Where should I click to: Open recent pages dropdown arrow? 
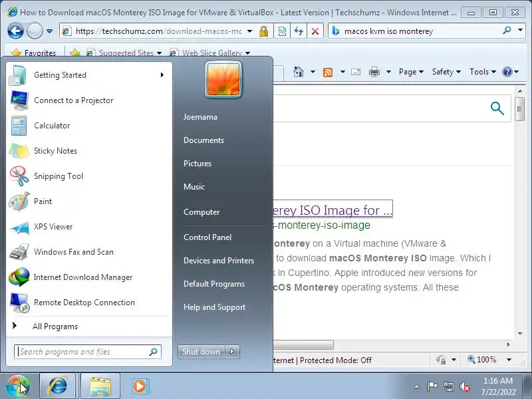[49, 31]
